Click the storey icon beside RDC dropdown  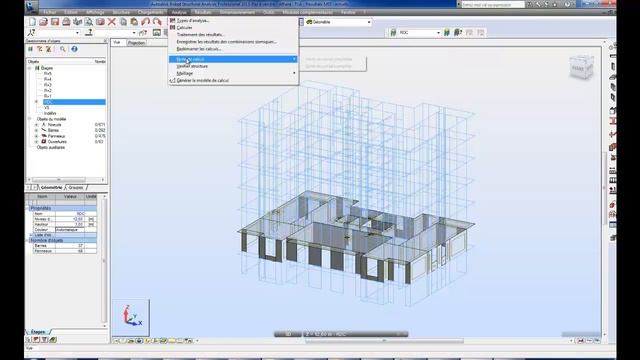click(x=393, y=33)
